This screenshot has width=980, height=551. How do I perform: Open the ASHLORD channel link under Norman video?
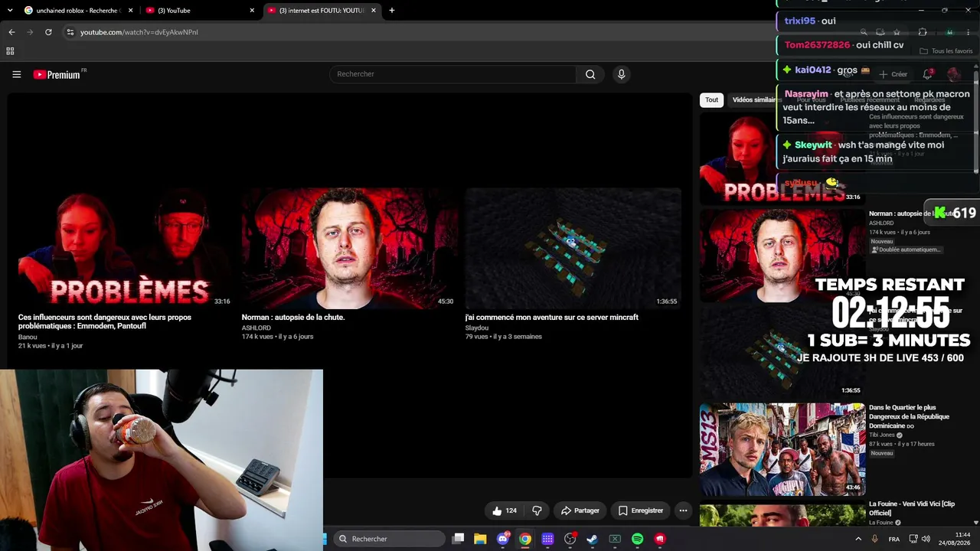[x=256, y=328]
